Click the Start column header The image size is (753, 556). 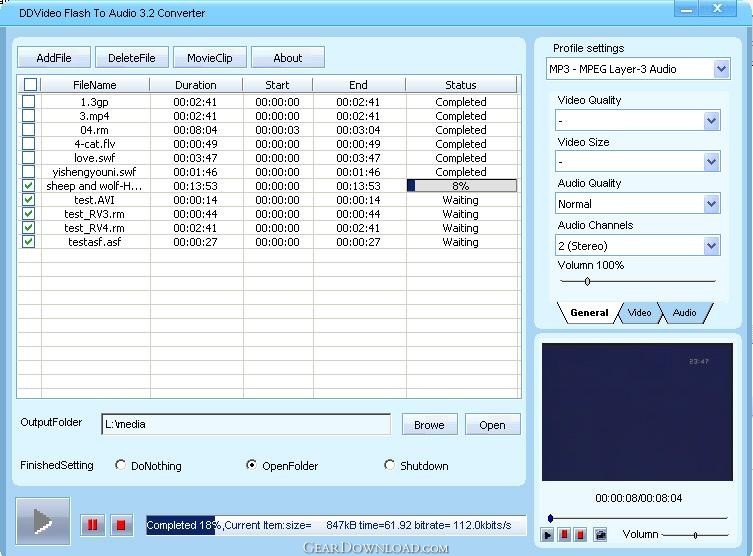pyautogui.click(x=277, y=85)
